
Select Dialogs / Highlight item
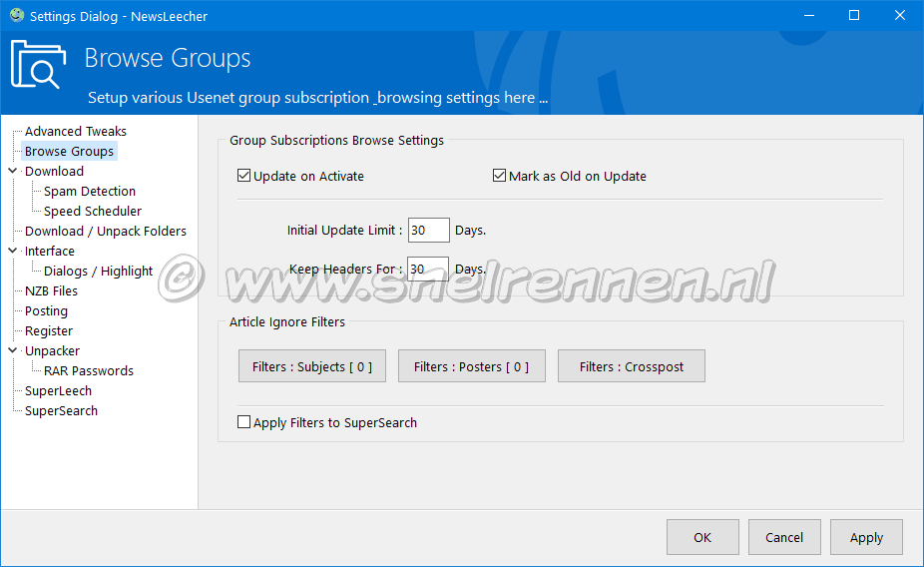tap(98, 272)
